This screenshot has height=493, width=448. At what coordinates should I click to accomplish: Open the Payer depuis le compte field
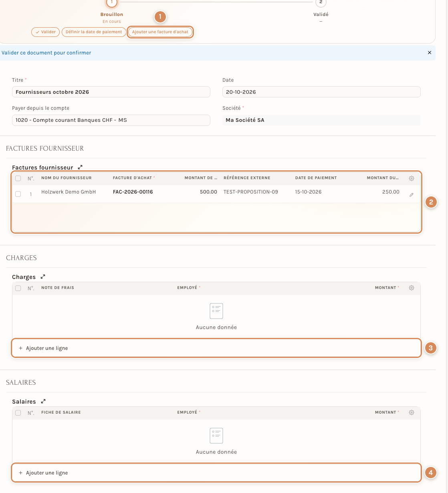tap(111, 120)
